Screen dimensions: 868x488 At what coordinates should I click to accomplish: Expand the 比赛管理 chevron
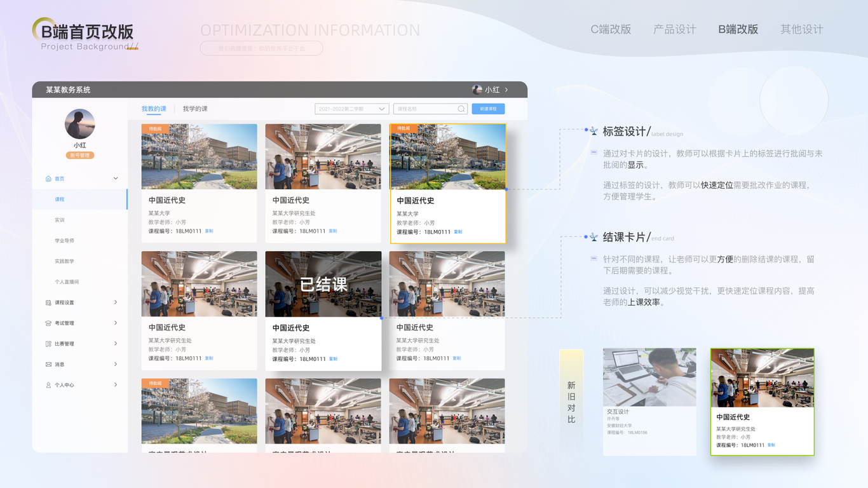tap(116, 344)
